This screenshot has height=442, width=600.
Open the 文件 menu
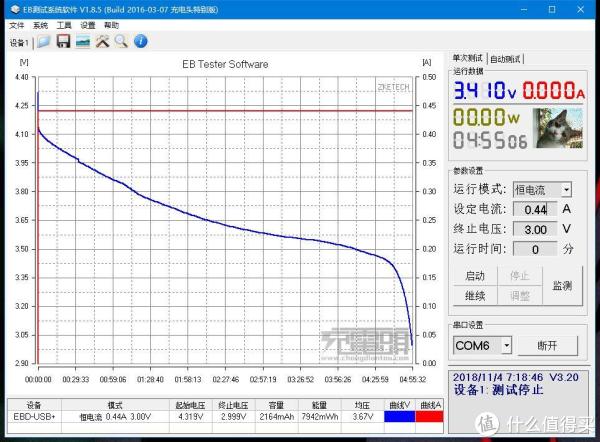point(16,25)
